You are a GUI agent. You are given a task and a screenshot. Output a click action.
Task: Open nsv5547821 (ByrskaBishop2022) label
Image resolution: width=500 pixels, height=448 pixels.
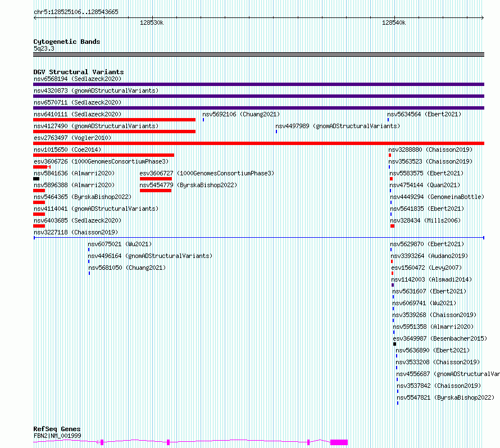pyautogui.click(x=446, y=397)
